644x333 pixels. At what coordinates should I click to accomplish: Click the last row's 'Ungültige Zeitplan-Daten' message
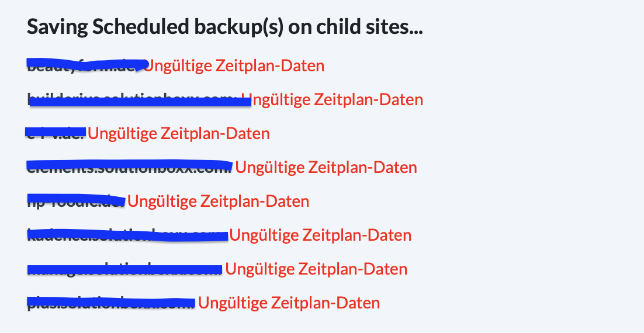point(289,303)
